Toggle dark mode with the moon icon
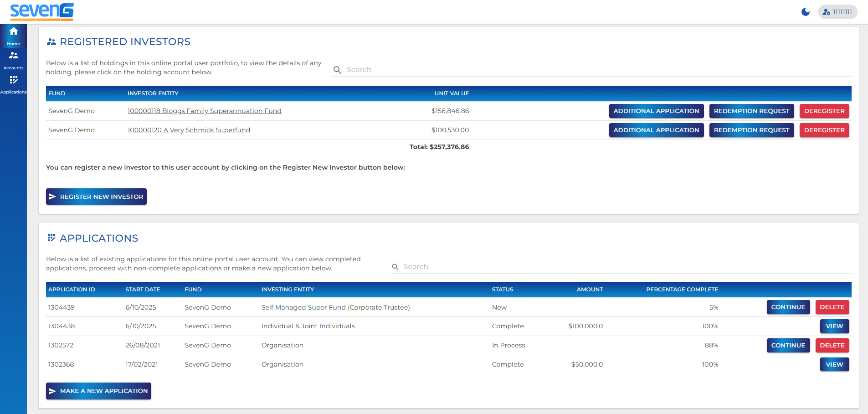This screenshot has width=868, height=414. [x=806, y=12]
